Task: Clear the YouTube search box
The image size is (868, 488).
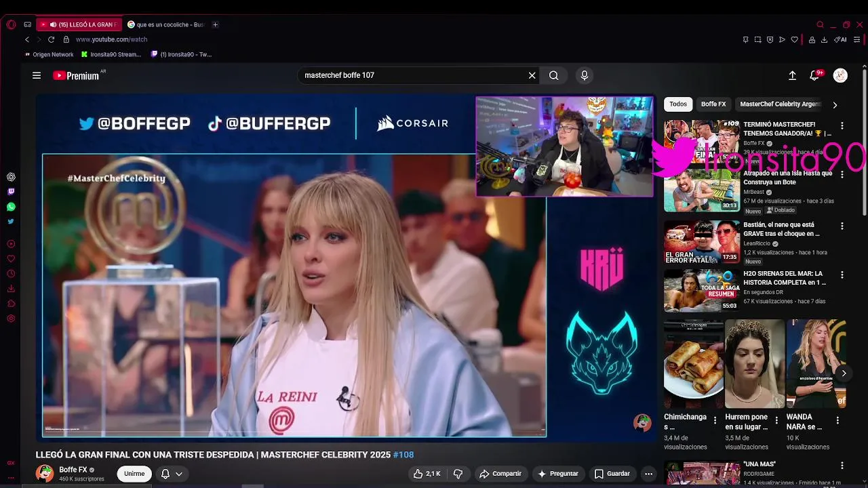Action: (x=532, y=75)
